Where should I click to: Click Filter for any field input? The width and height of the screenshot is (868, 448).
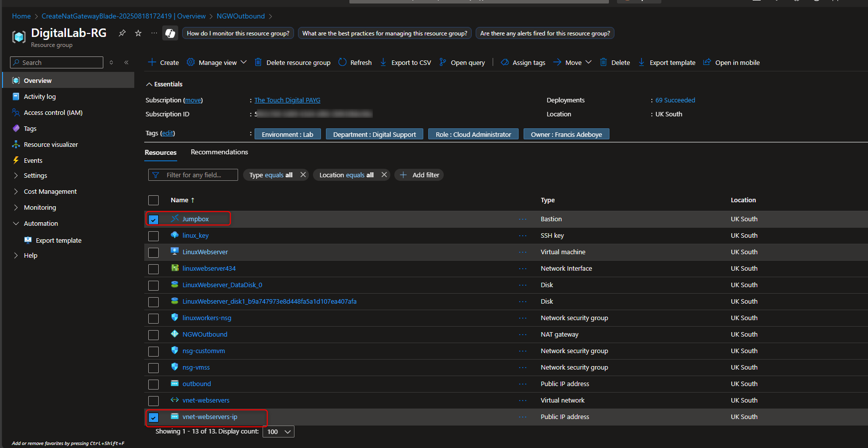[193, 175]
